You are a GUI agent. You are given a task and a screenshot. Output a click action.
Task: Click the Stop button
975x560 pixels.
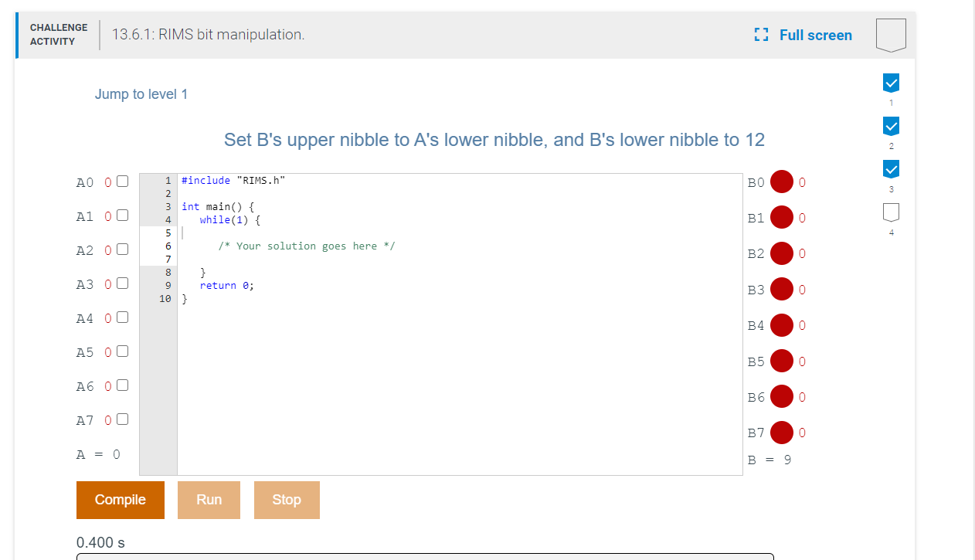pyautogui.click(x=287, y=500)
